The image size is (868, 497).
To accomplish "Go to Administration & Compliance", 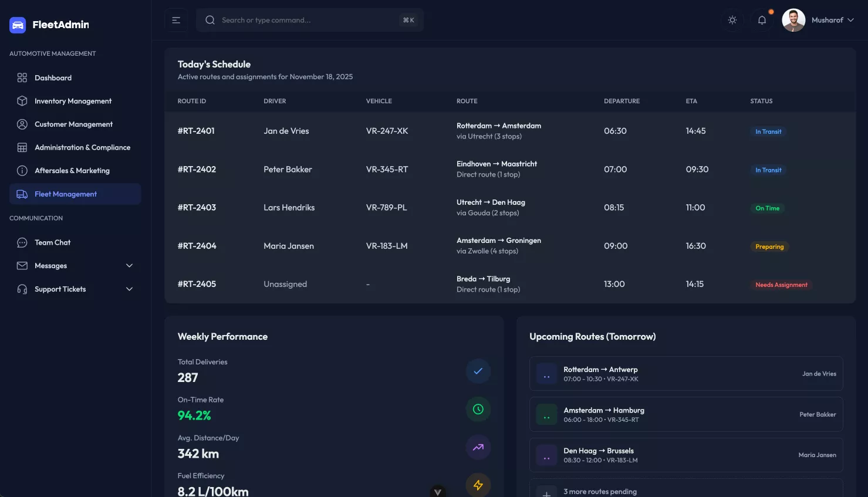I will tap(82, 147).
